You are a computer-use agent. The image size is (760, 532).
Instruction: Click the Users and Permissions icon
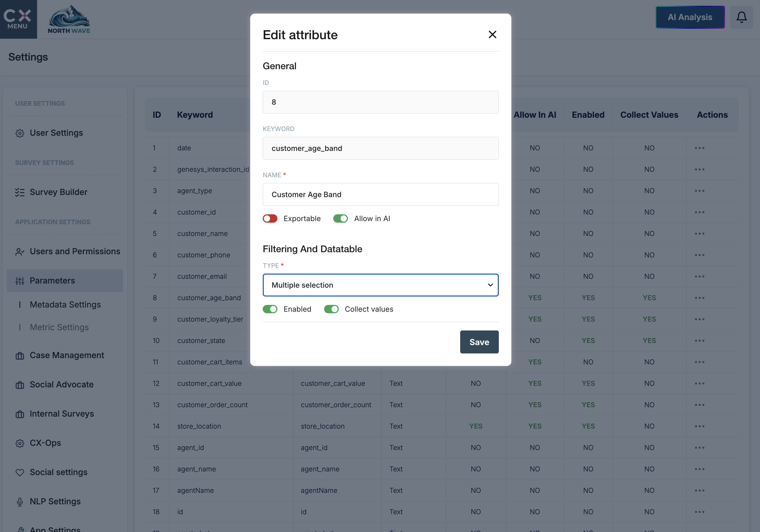tap(20, 252)
